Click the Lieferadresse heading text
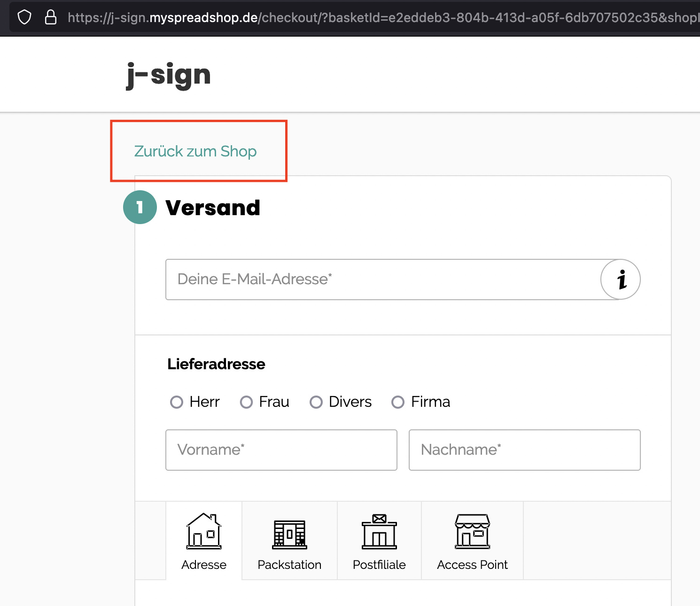700x606 pixels. point(216,364)
